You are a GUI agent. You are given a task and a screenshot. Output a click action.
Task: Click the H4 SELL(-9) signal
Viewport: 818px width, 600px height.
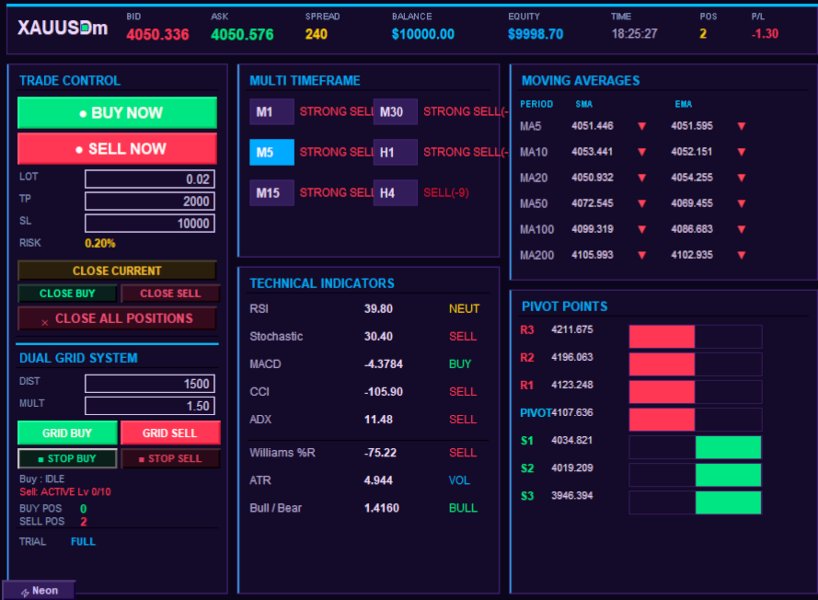(x=446, y=193)
